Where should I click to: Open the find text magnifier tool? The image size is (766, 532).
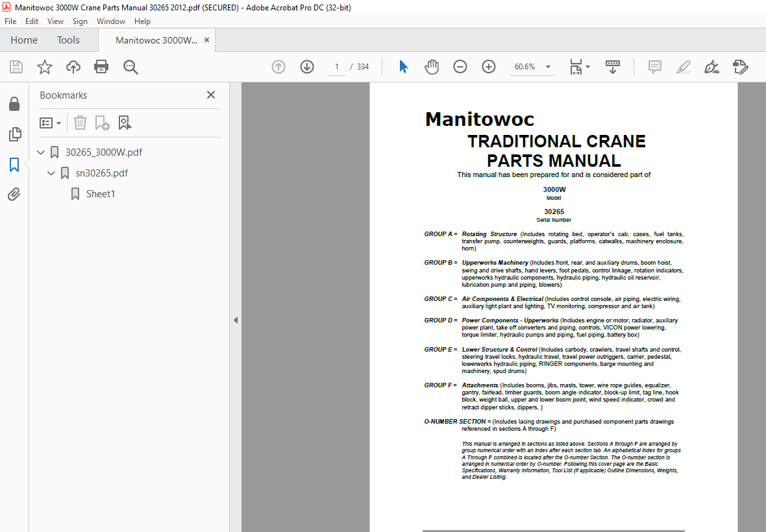click(130, 67)
